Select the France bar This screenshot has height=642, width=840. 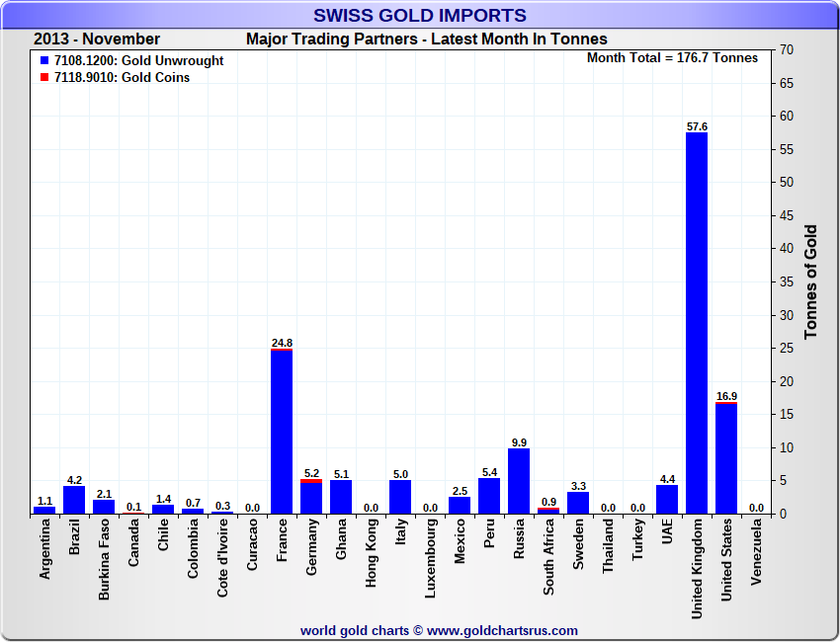tap(282, 432)
